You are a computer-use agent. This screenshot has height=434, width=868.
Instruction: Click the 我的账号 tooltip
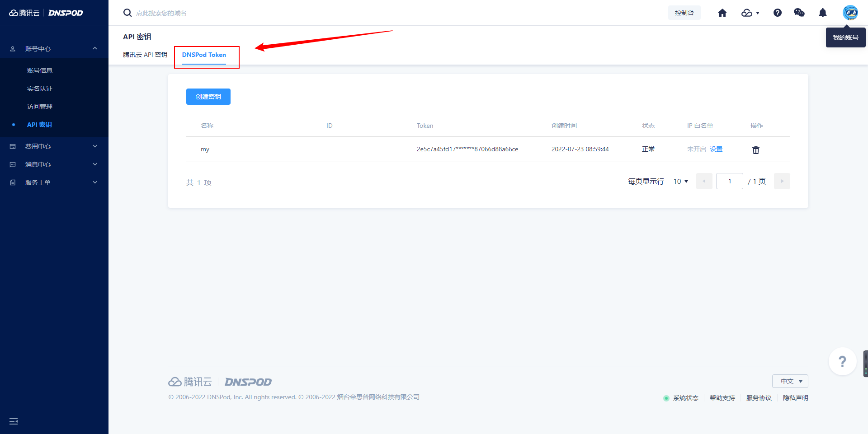pyautogui.click(x=846, y=37)
